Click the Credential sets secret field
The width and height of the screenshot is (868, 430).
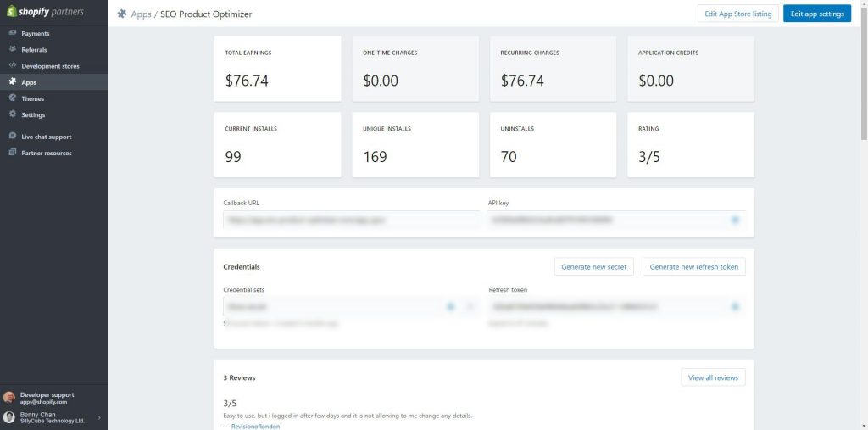pyautogui.click(x=351, y=306)
